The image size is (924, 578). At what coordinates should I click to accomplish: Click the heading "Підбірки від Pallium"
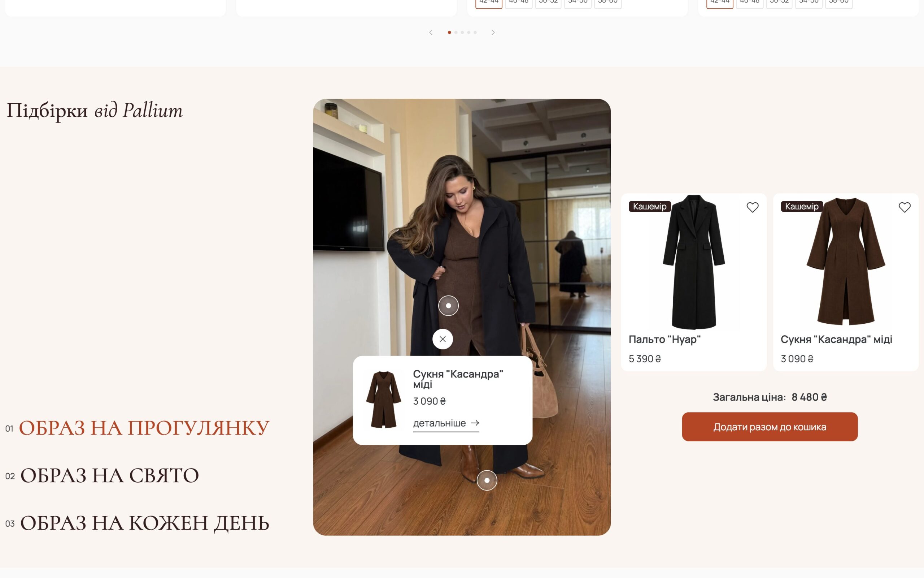point(94,111)
